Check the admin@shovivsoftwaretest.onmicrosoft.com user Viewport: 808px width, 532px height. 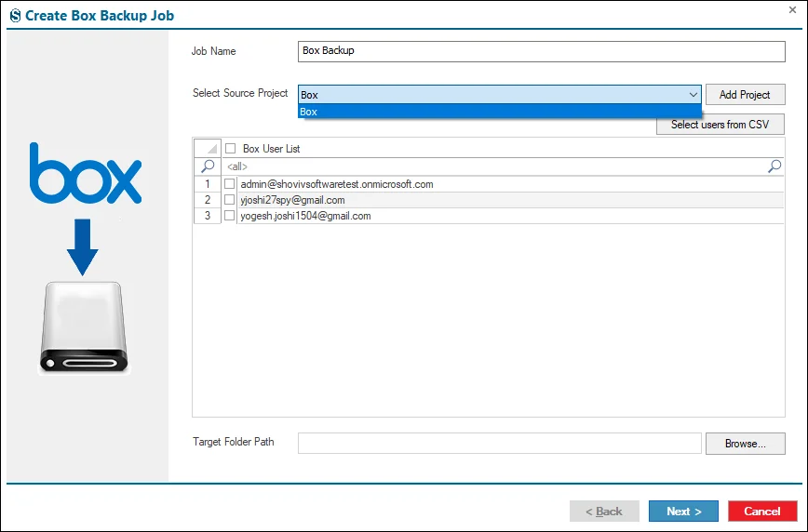point(229,184)
